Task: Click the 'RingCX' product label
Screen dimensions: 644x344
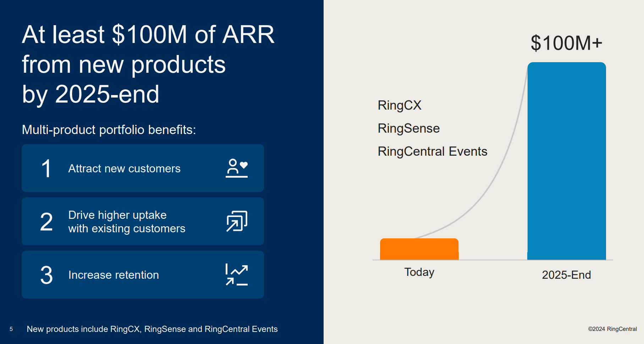Action: pos(400,105)
